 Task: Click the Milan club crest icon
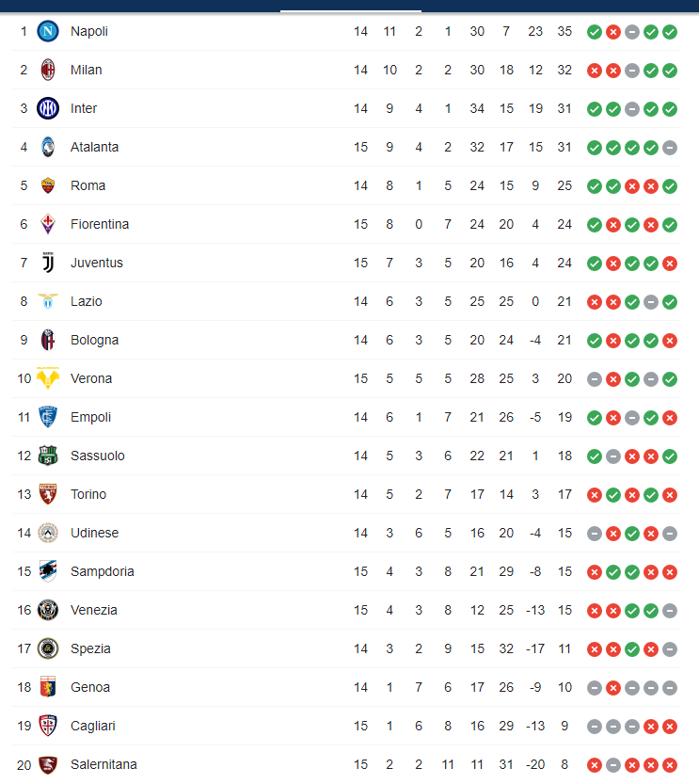coord(48,70)
